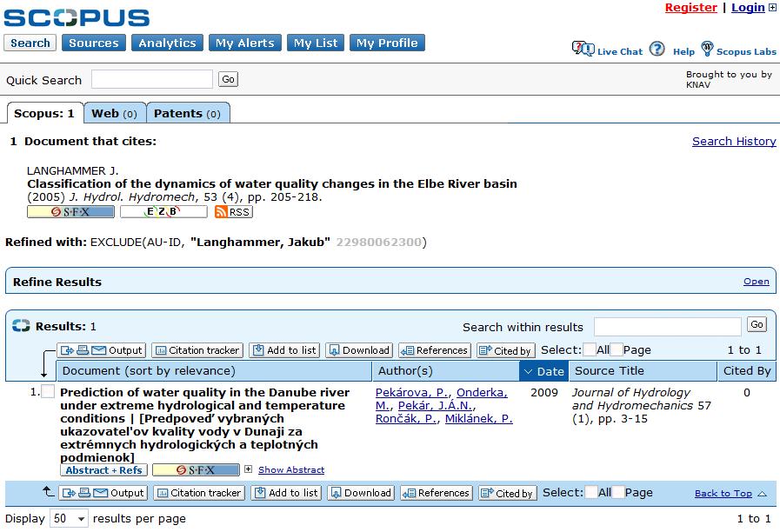Open the Search tab
This screenshot has height=532, width=780.
coord(30,43)
